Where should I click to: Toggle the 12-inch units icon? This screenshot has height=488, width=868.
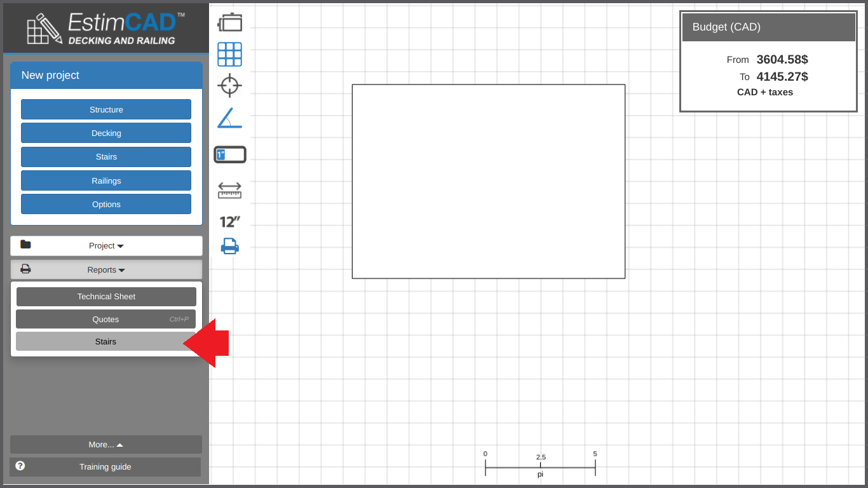click(229, 222)
